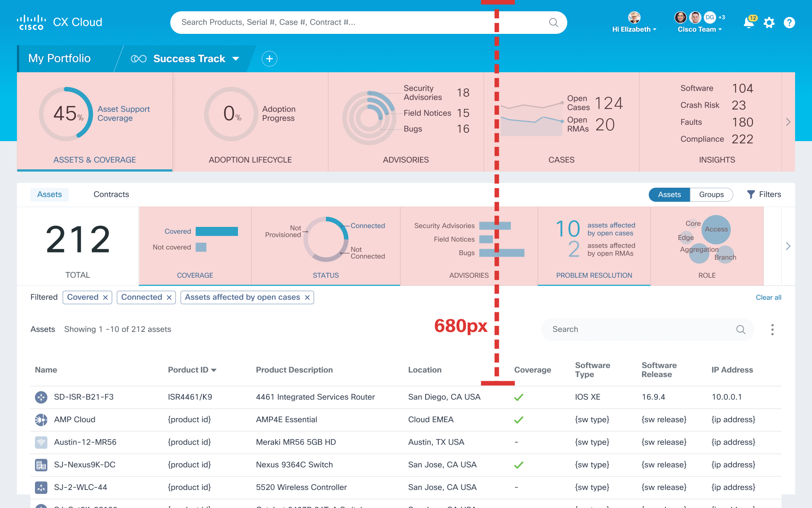Click the assets table search magnifier icon

(x=741, y=330)
